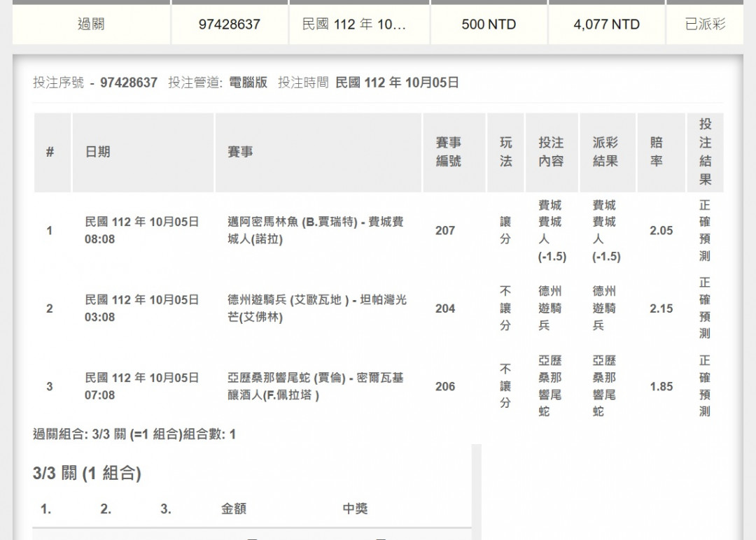Click the 中獎 column header
756x540 pixels.
356,509
